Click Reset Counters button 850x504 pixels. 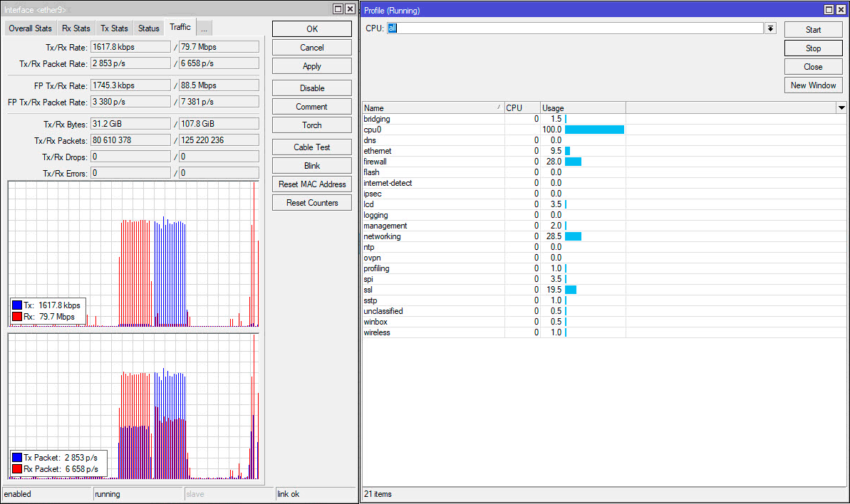point(311,203)
